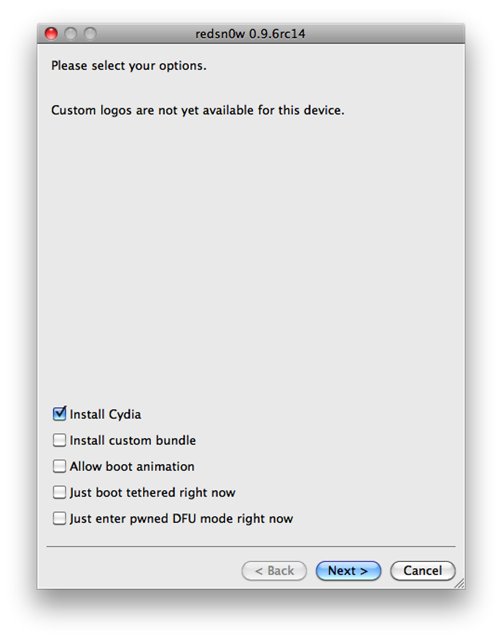Image resolution: width=502 pixels, height=640 pixels.
Task: Click the 'Please select your options.' text
Action: tap(129, 66)
